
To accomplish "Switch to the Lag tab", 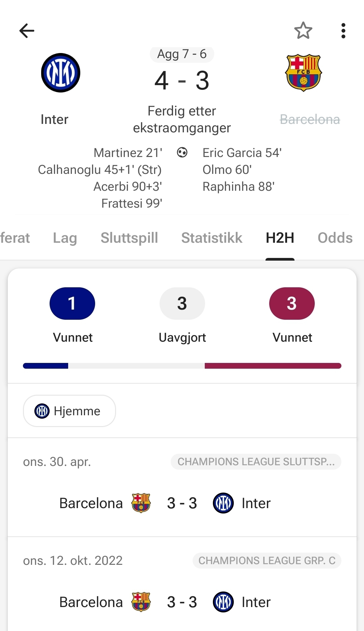I will coord(65,238).
